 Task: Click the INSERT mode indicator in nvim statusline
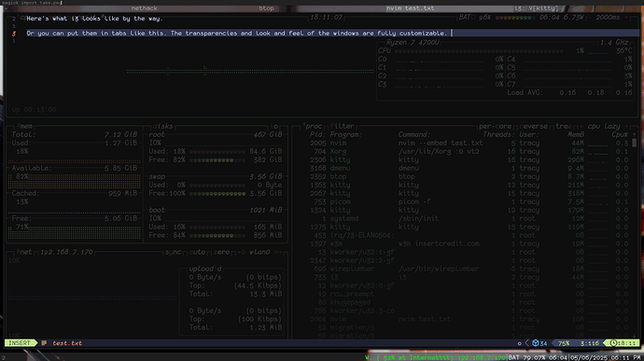pyautogui.click(x=20, y=343)
